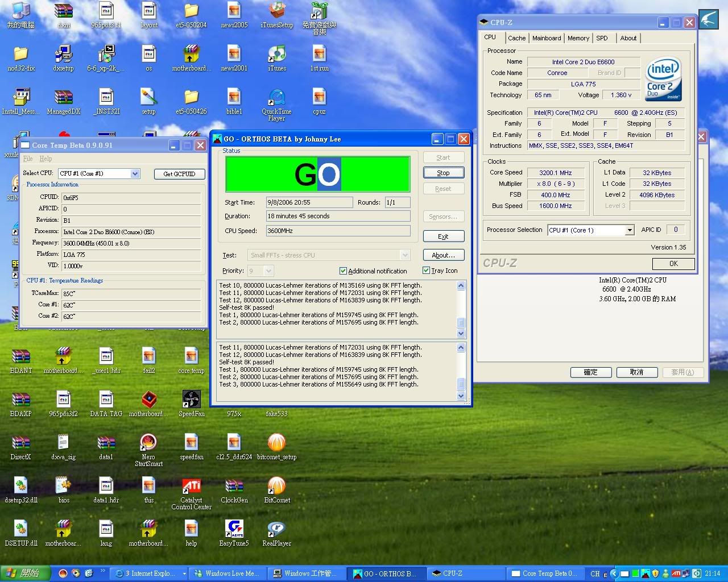Switch to the About tab in CPU-Z

pos(628,38)
